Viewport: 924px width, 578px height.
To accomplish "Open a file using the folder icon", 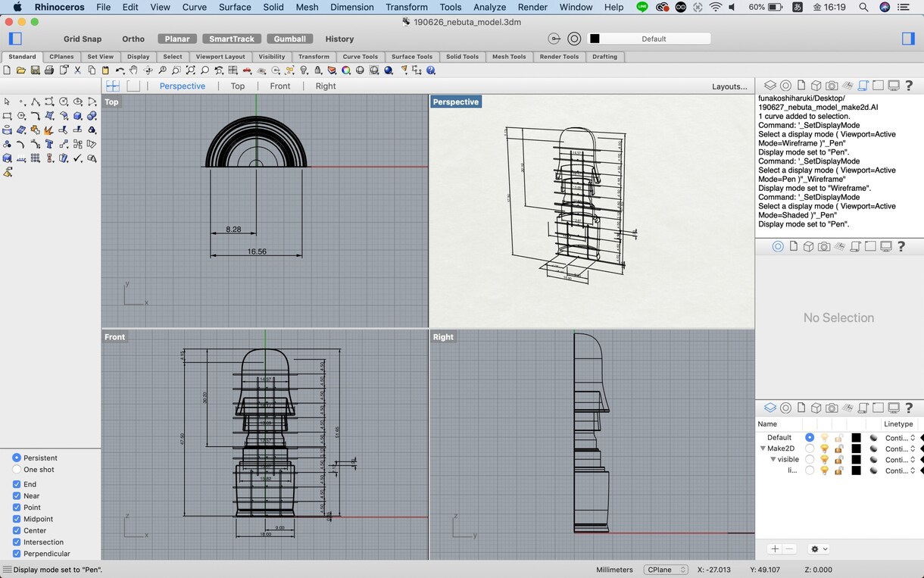I will click(20, 70).
